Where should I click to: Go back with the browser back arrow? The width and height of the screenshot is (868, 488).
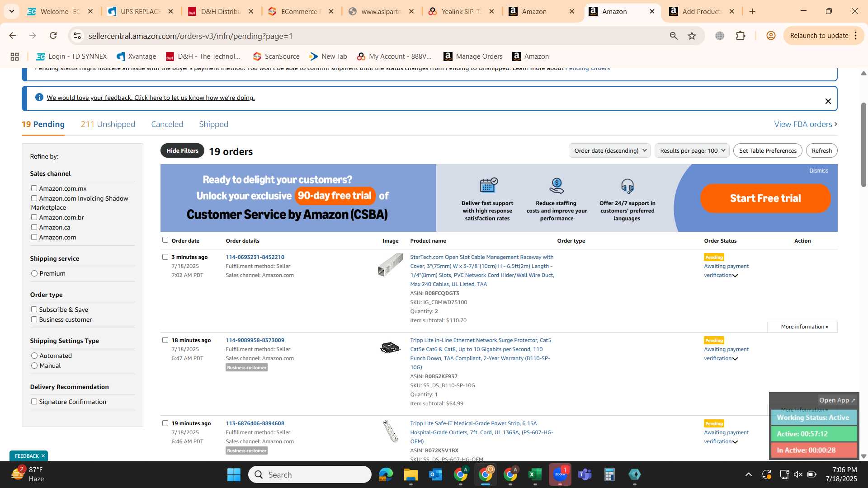12,36
